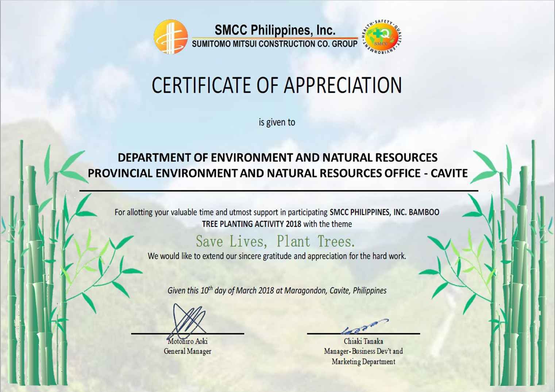Screen dimensions: 555x392
Task: Click the Tree Planting Activity 2018 text
Action: pos(252,224)
